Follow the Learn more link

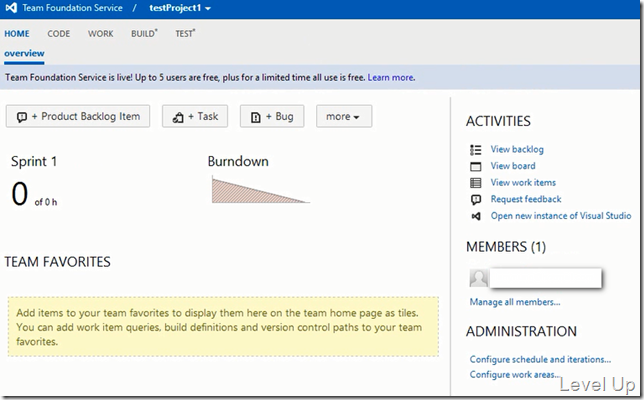pyautogui.click(x=391, y=77)
